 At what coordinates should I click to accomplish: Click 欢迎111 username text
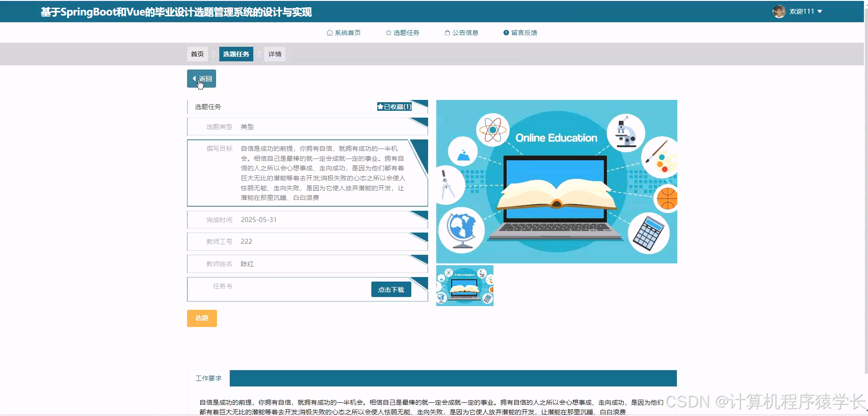[802, 11]
